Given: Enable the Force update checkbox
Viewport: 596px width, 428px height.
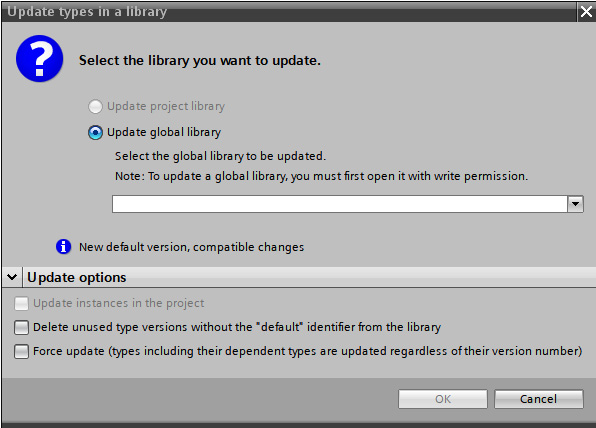Looking at the screenshot, I should [x=21, y=351].
